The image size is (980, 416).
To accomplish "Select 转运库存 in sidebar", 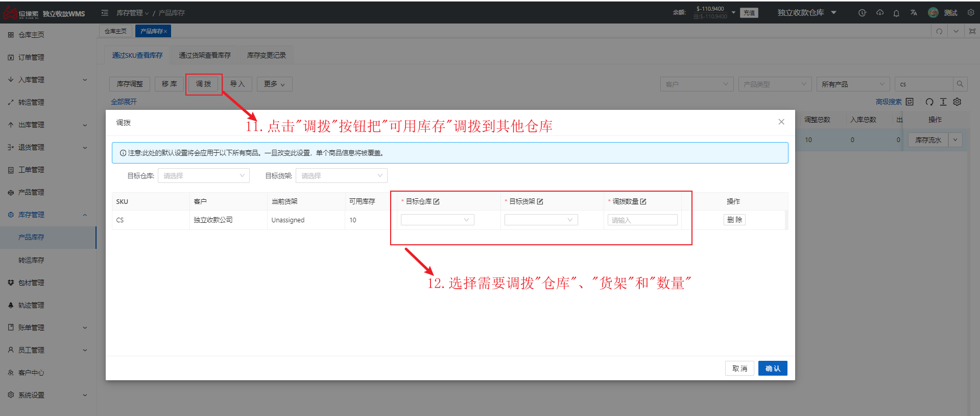I will (x=48, y=260).
